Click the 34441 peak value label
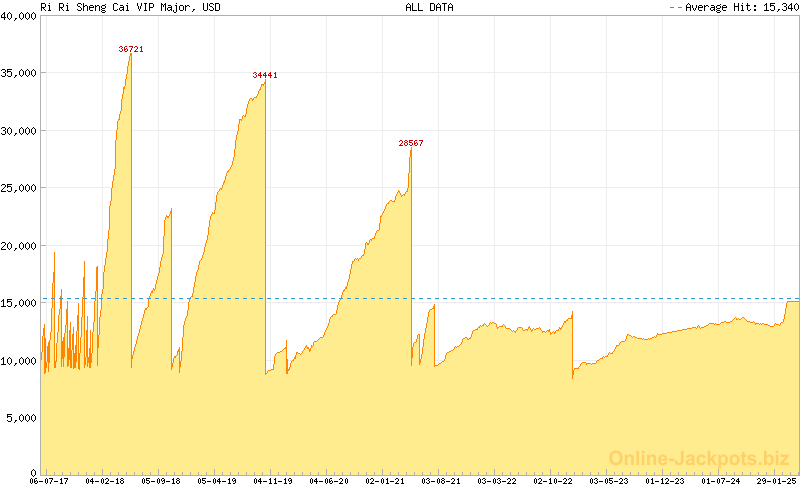 pyautogui.click(x=265, y=75)
